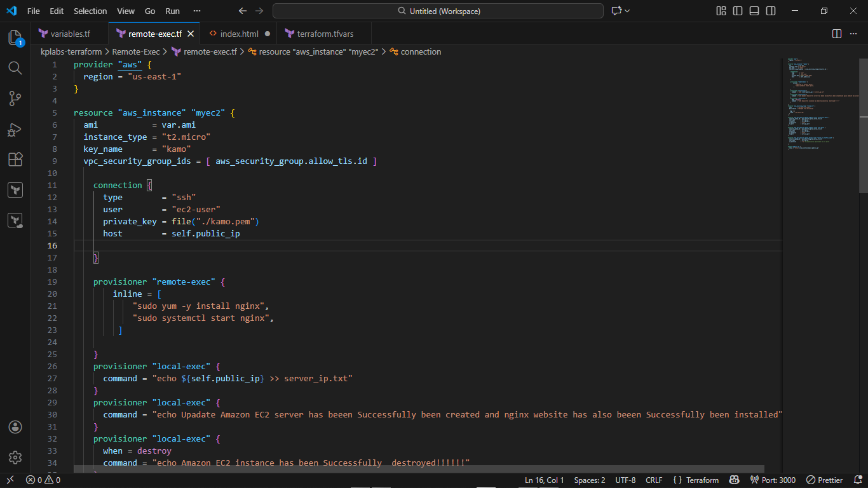Open the Run and Debug panel
Image resolution: width=868 pixels, height=488 pixels.
click(x=15, y=129)
